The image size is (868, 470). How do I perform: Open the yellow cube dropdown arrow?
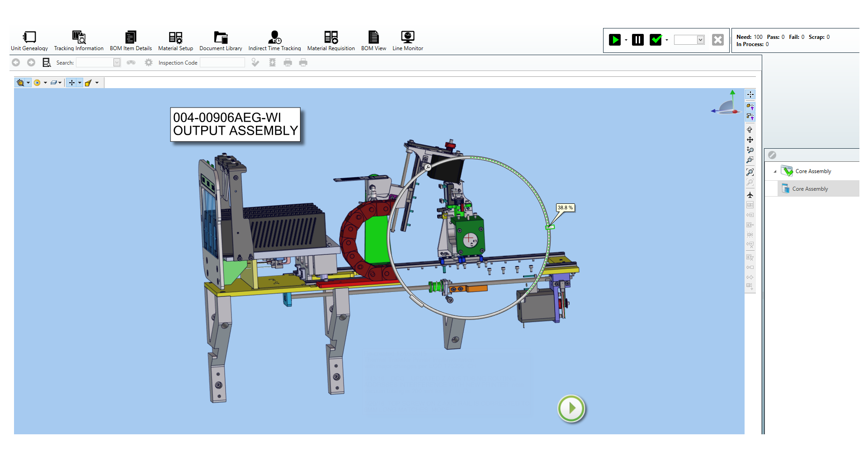(x=97, y=83)
